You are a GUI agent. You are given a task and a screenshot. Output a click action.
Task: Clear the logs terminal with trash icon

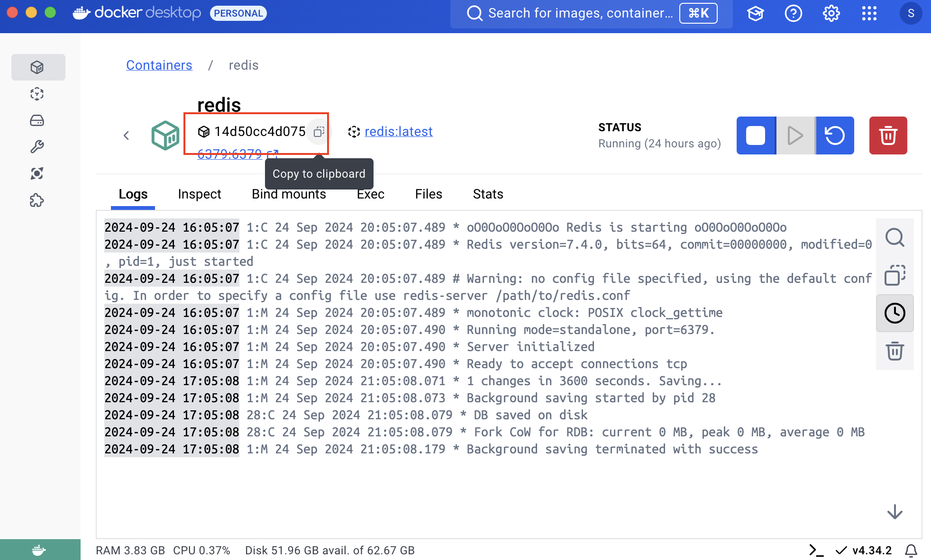tap(894, 351)
